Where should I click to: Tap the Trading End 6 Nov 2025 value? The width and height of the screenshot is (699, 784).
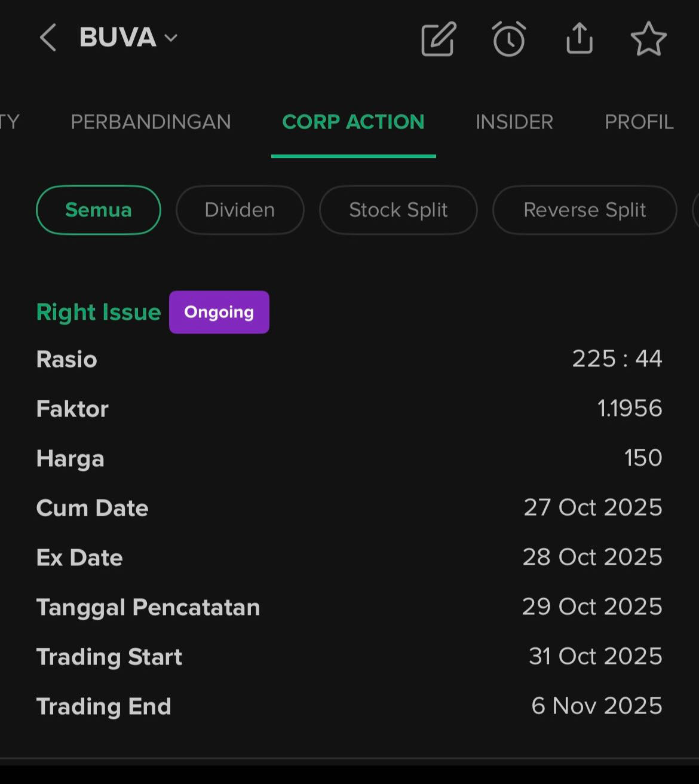(x=596, y=706)
